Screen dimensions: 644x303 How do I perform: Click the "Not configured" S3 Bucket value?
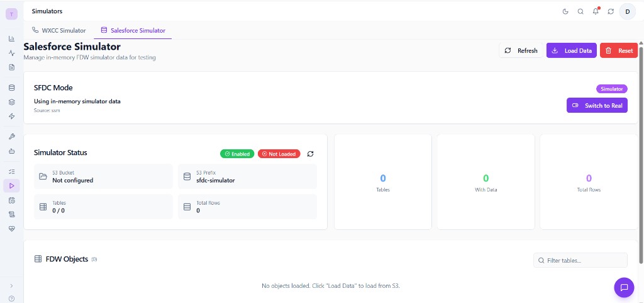tap(73, 180)
